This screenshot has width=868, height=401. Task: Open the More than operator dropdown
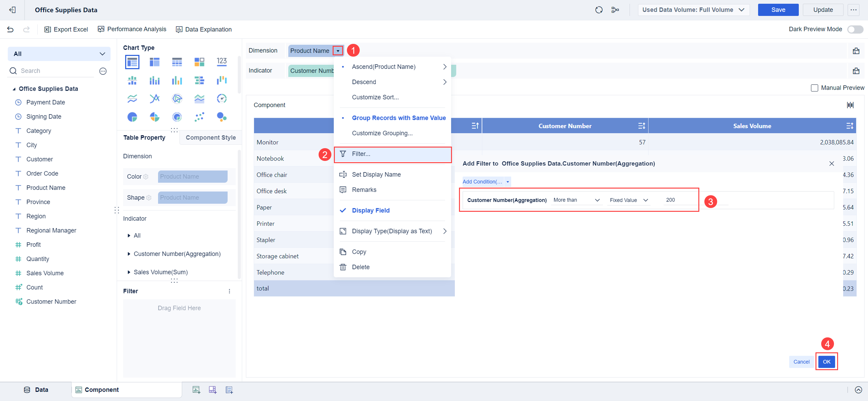pyautogui.click(x=576, y=200)
